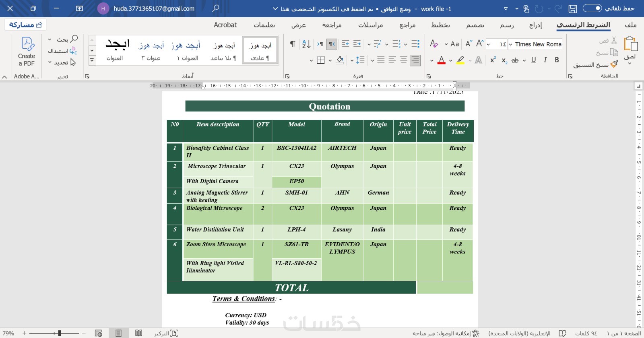Open the Change Case (Aa) dropdown arrow

click(x=446, y=44)
